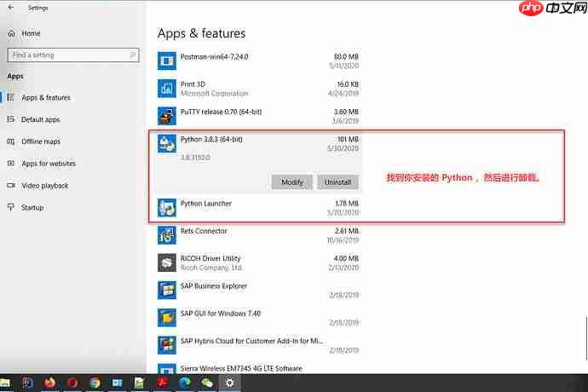Click the Python version number 3.8.3150.0
This screenshot has height=392, width=588.
(x=195, y=158)
